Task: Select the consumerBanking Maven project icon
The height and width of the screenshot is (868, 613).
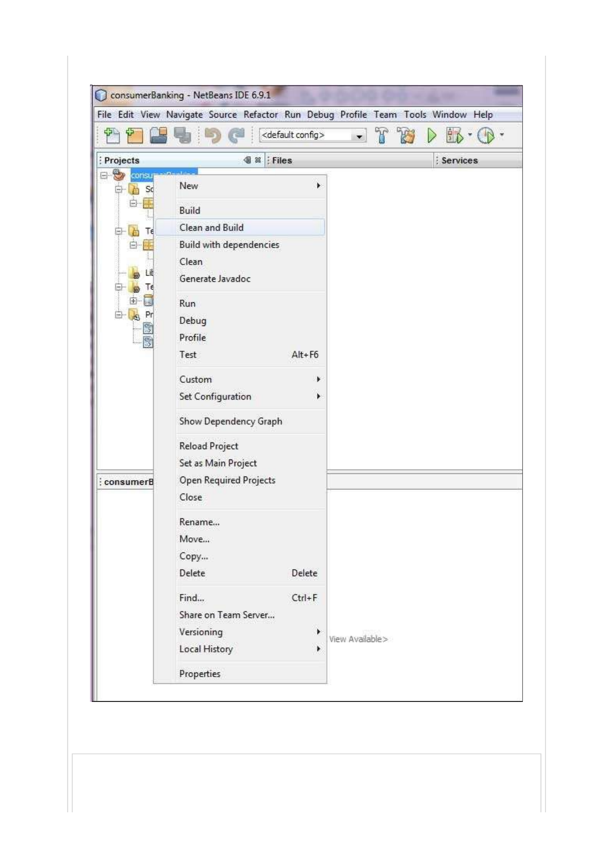Action: click(x=119, y=175)
